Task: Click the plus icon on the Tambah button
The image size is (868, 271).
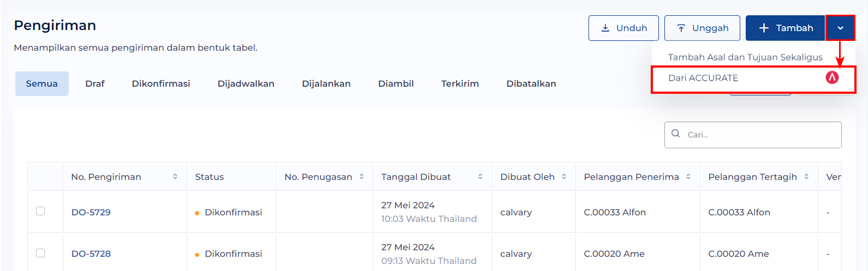Action: 764,28
